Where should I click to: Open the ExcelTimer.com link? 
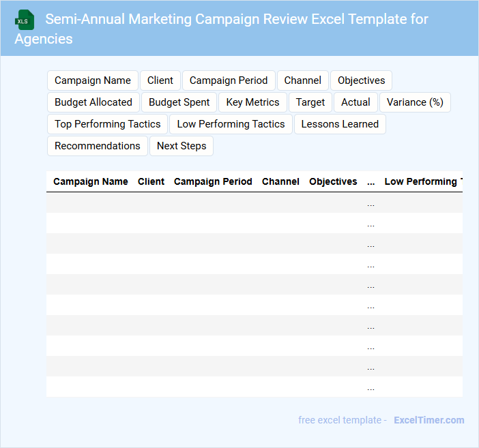(429, 420)
